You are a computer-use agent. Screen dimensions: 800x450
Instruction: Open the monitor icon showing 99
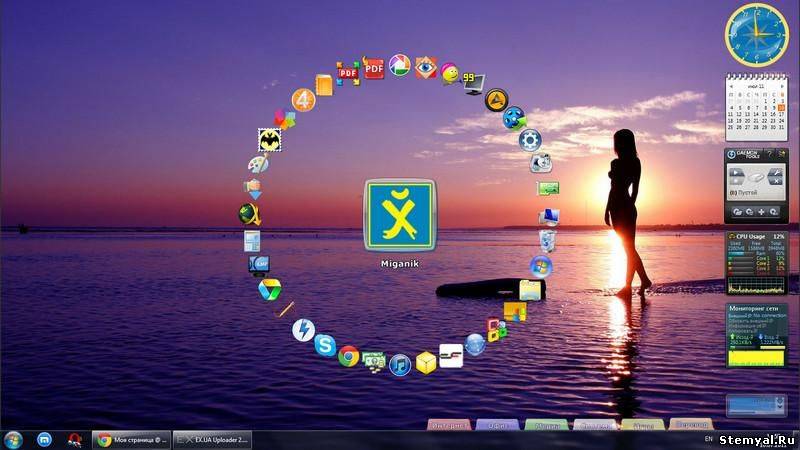(473, 84)
